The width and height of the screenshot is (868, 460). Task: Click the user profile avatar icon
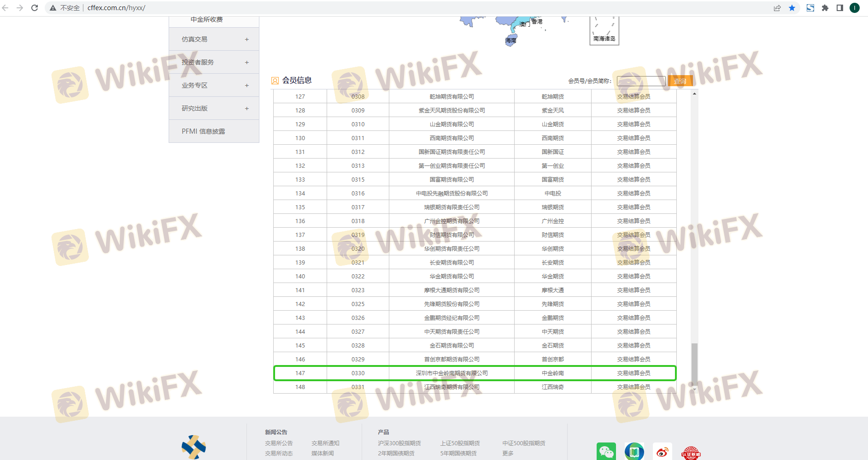click(855, 8)
